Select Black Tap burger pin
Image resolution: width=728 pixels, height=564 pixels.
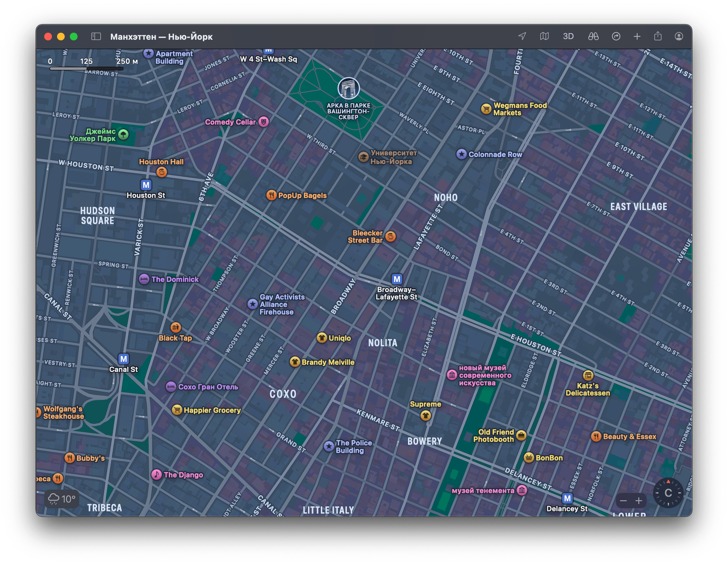point(176,327)
